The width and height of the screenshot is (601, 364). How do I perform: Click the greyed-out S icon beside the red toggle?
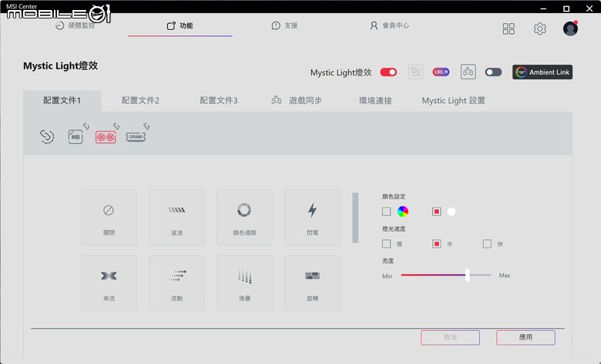[416, 72]
